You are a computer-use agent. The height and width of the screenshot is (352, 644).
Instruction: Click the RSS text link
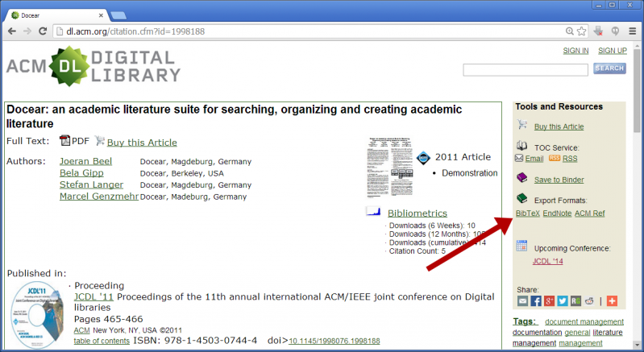[570, 159]
